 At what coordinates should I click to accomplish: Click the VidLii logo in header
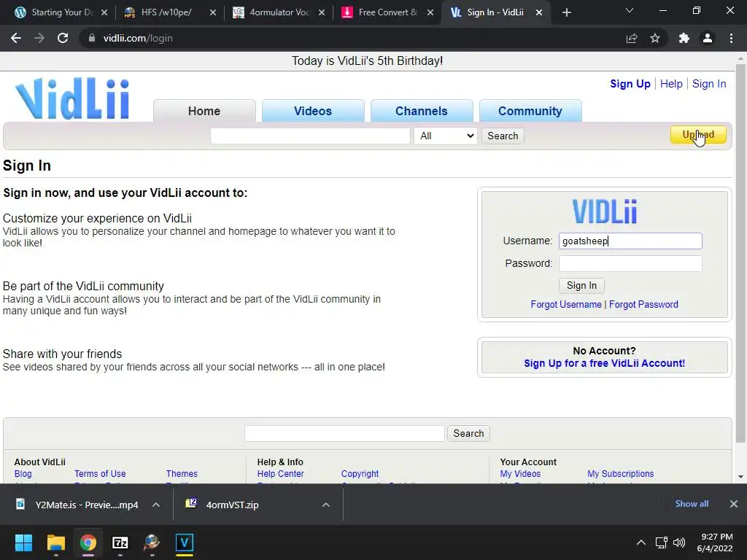72,98
